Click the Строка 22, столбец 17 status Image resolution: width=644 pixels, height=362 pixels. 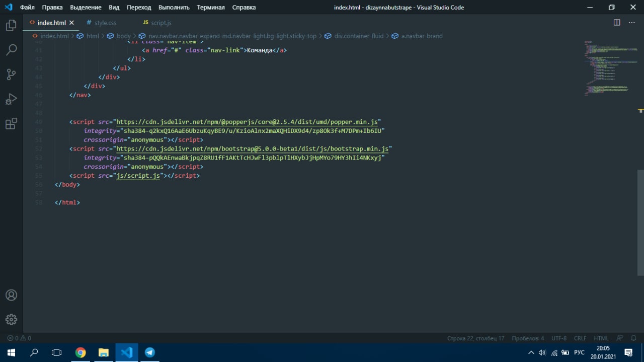click(475, 338)
